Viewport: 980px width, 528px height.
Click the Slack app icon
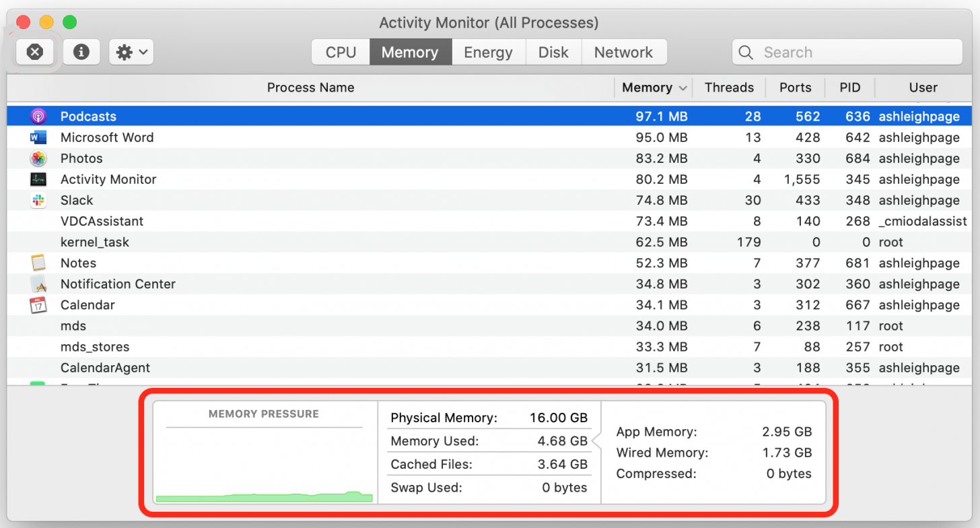coord(38,200)
